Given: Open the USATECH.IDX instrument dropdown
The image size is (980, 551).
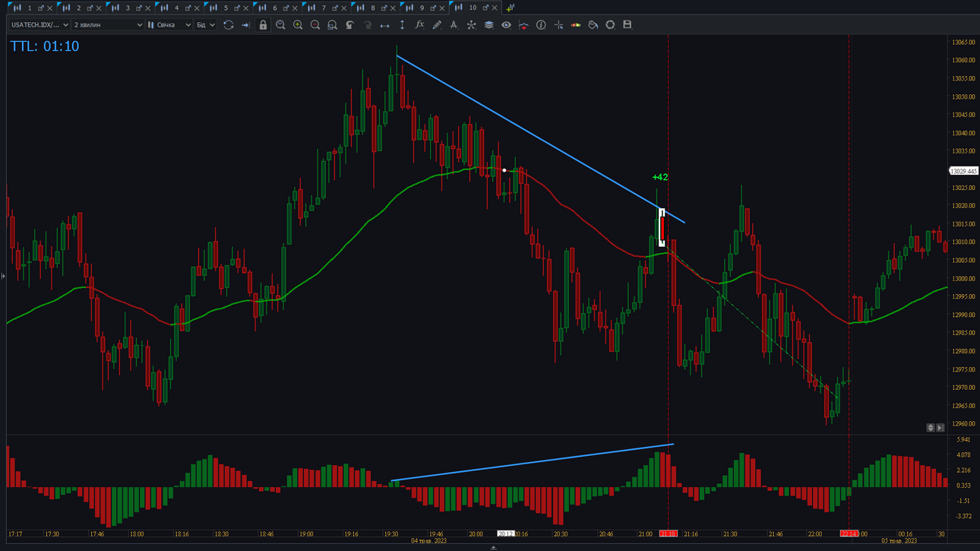Looking at the screenshot, I should pyautogui.click(x=40, y=25).
